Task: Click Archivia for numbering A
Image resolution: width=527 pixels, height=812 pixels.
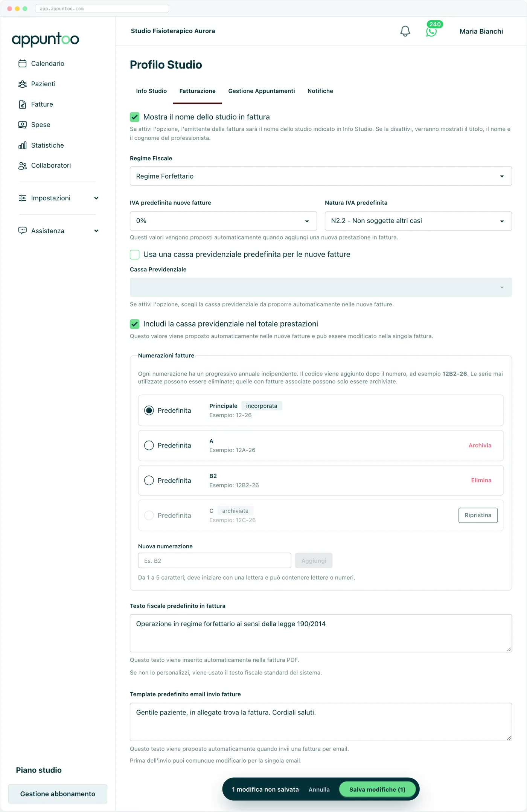Action: [x=480, y=446]
